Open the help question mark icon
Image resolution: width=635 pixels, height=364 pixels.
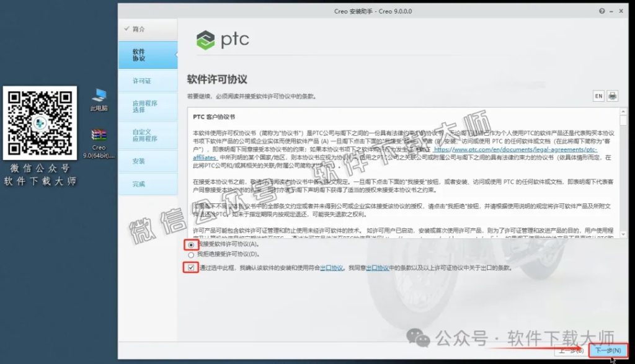click(x=602, y=11)
